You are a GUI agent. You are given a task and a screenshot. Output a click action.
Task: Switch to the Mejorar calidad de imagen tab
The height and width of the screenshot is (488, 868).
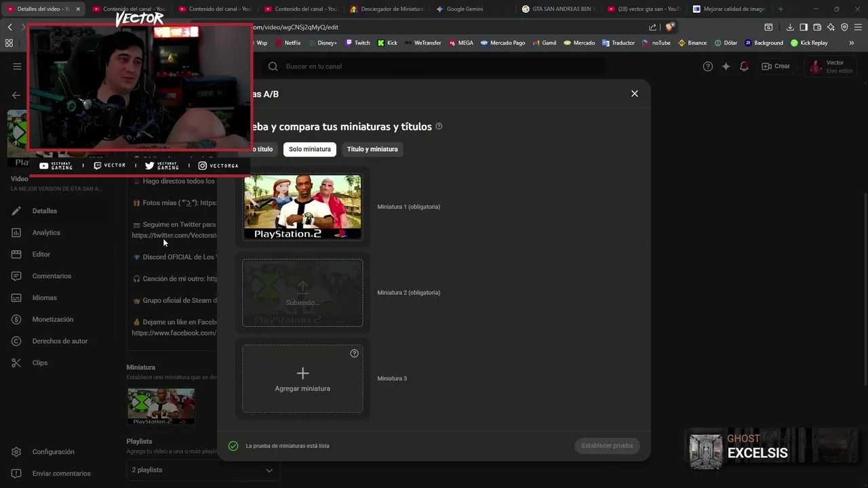tap(730, 9)
